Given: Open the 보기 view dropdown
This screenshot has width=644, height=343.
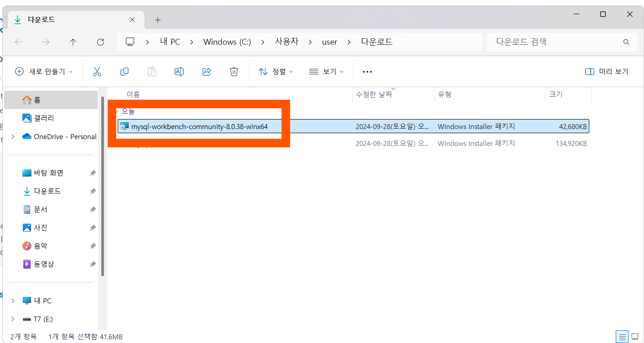Looking at the screenshot, I should [326, 72].
